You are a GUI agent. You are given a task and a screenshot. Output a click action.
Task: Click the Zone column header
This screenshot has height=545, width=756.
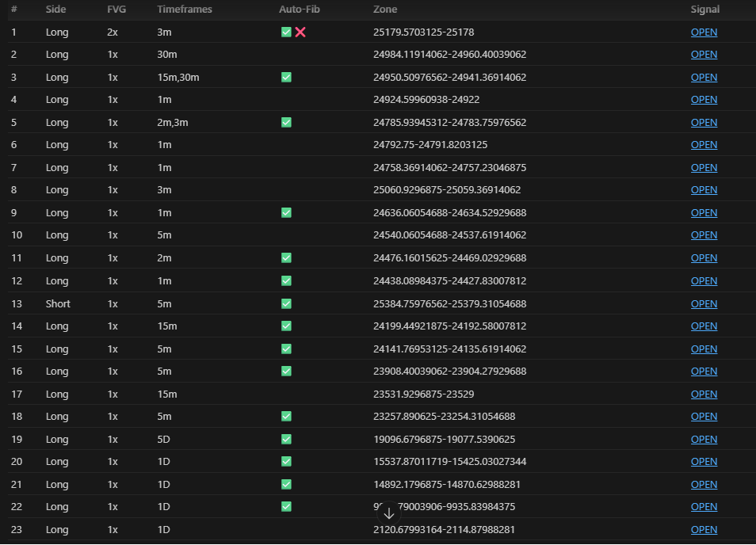pos(385,10)
